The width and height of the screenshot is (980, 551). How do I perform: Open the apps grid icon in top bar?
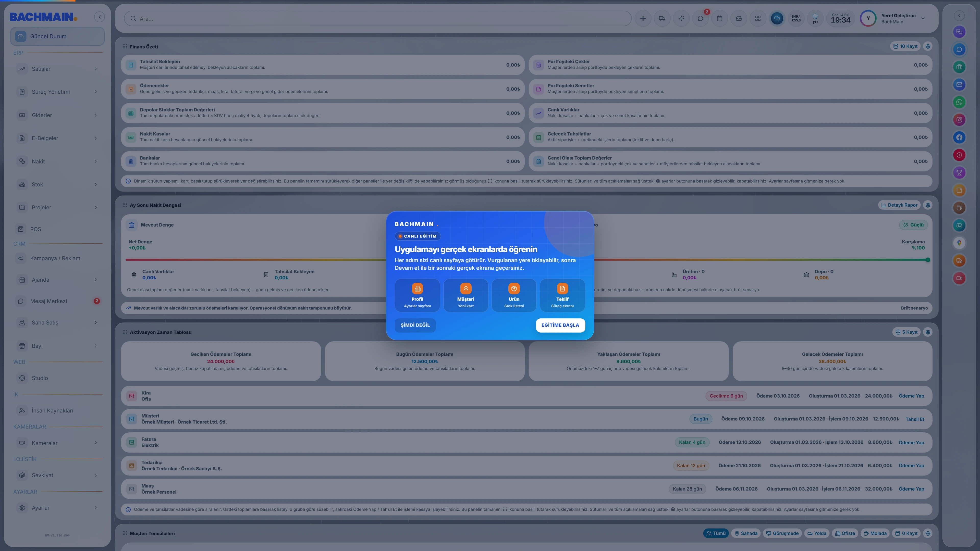[x=758, y=18]
